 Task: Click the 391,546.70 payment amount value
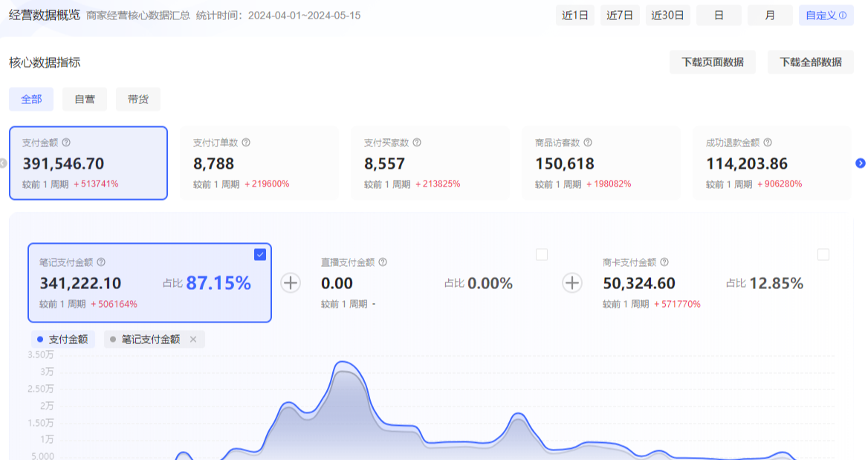point(63,163)
